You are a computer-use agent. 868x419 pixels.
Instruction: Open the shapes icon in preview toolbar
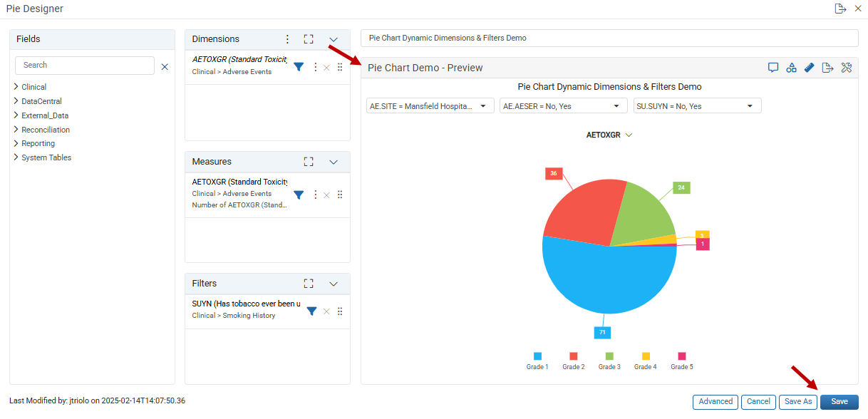(x=791, y=68)
